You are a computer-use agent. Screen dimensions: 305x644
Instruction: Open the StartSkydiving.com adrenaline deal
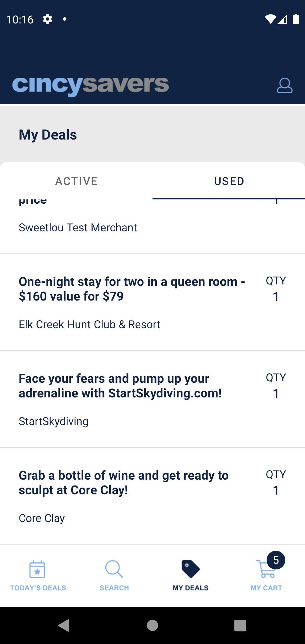point(152,399)
